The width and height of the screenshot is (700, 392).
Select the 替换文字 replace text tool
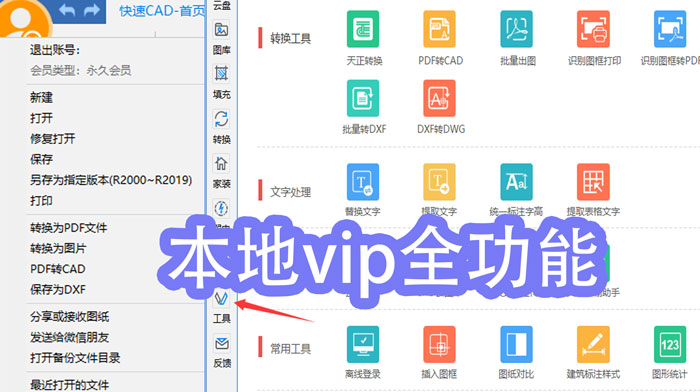point(362,182)
